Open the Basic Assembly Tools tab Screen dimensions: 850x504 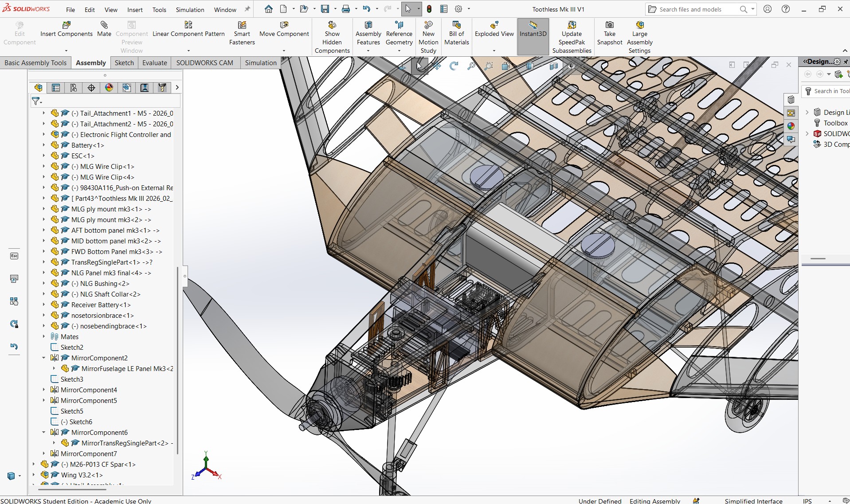coord(35,63)
